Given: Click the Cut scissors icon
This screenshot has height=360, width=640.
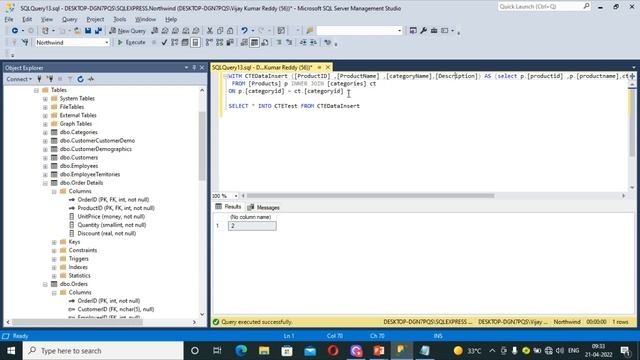Looking at the screenshot, I should [210, 31].
